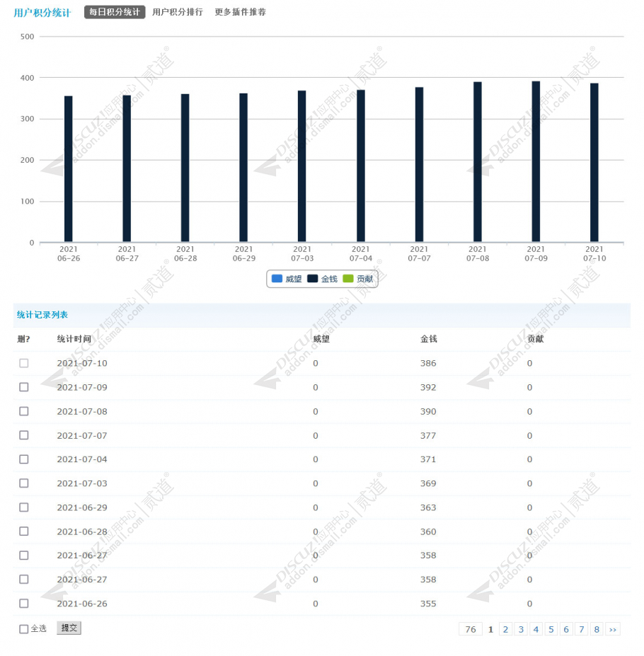The height and width of the screenshot is (656, 644).
Task: Click the 07-03 bar in chart
Action: pos(301,166)
